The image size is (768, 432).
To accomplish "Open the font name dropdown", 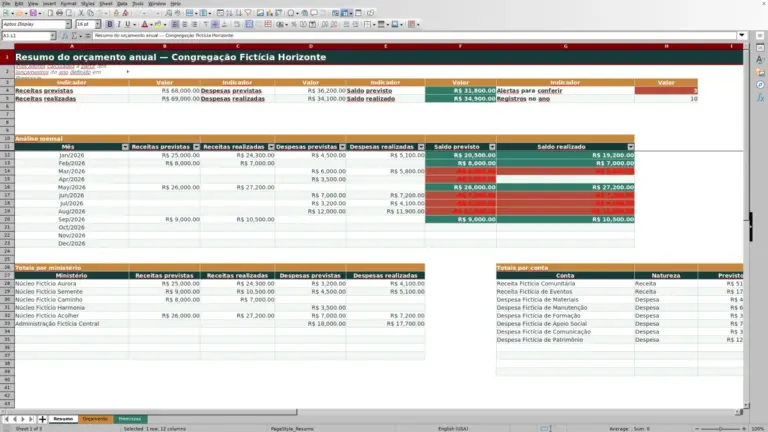I will pos(68,24).
